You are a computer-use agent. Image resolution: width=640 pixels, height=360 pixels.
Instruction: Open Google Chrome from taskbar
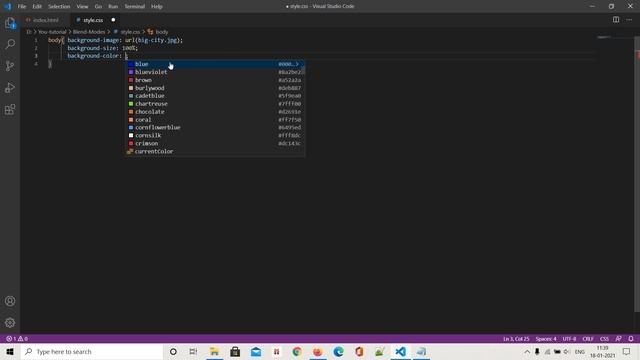[x=297, y=351]
